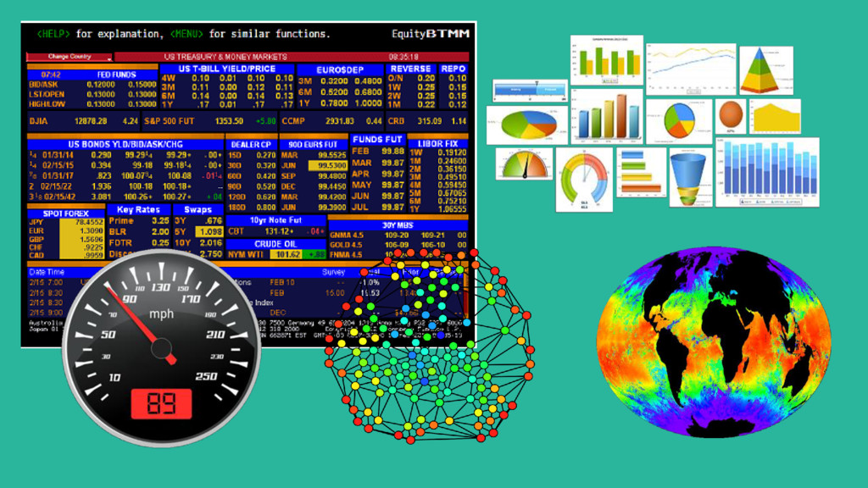Click the CRUDE OIL header
Screen dimensions: 868x488
click(x=275, y=244)
